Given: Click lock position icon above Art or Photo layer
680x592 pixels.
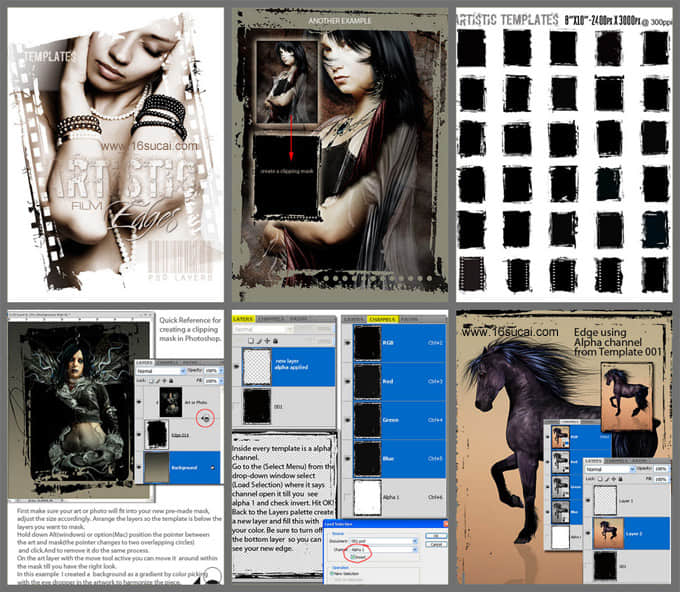Looking at the screenshot, I should [164, 381].
